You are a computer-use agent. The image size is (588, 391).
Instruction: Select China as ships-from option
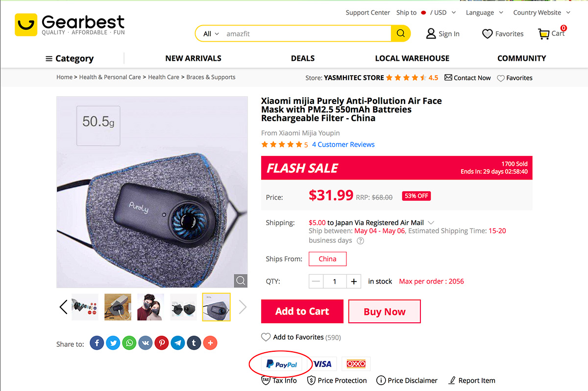(x=327, y=259)
